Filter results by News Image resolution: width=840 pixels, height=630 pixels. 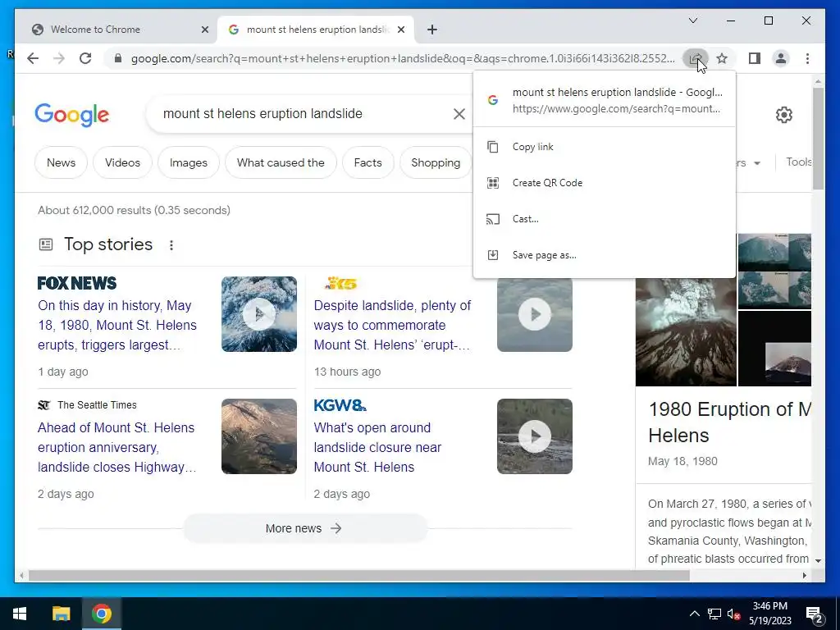tap(61, 162)
